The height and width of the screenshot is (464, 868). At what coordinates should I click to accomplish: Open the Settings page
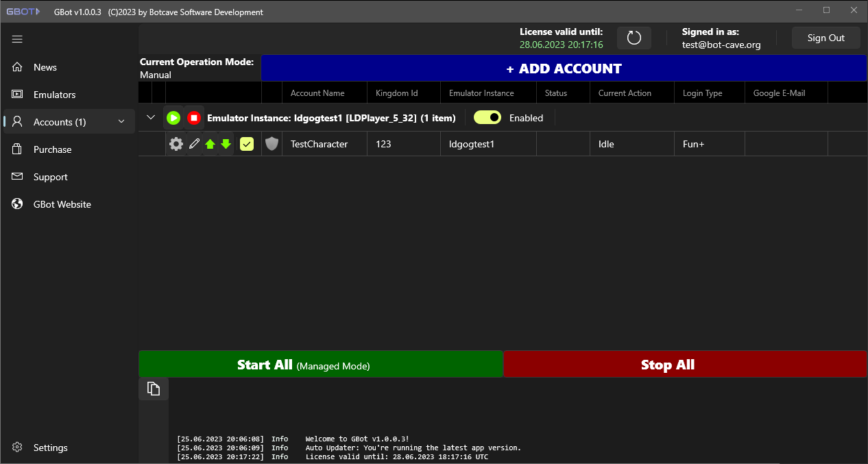[x=50, y=448]
